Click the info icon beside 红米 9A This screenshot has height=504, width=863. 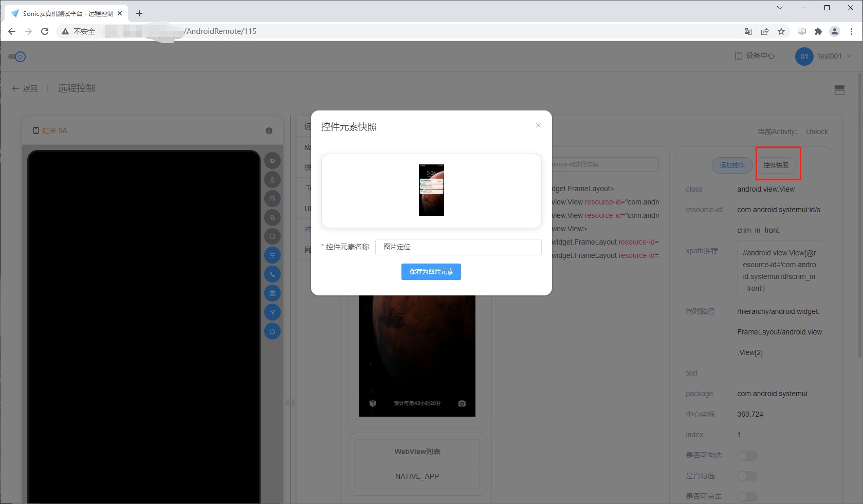tap(269, 131)
